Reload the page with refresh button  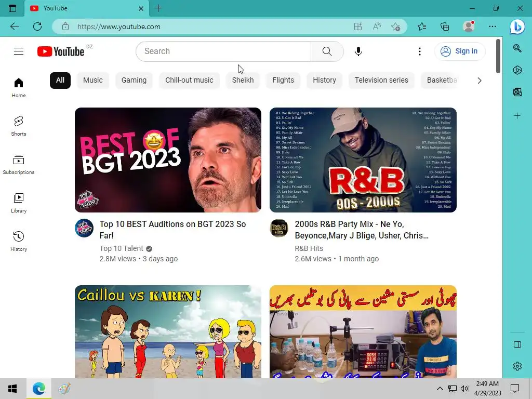(37, 26)
